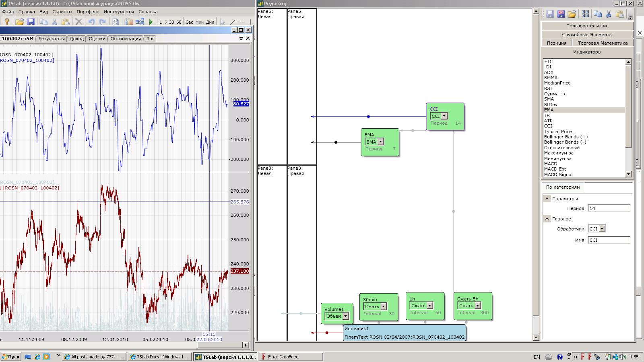The image size is (644, 362).
Task: Click the bar chart icon in the main toolbar
Action: point(128,22)
